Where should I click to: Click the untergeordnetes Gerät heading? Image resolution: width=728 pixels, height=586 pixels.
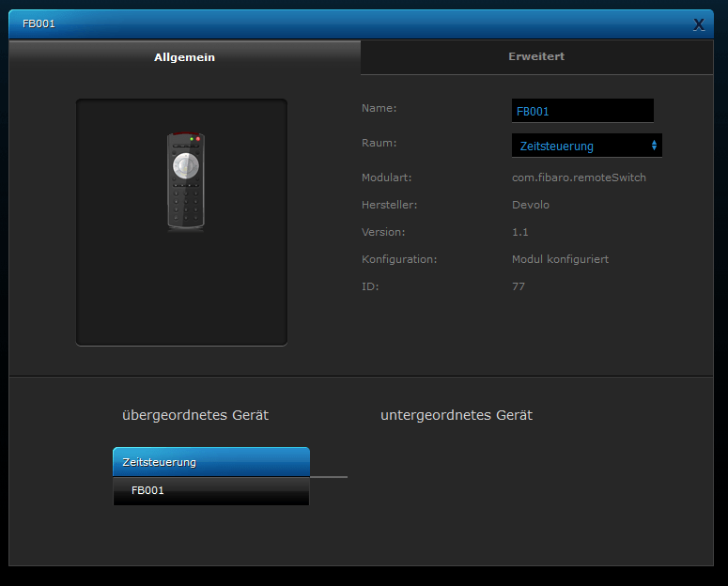[x=457, y=415]
